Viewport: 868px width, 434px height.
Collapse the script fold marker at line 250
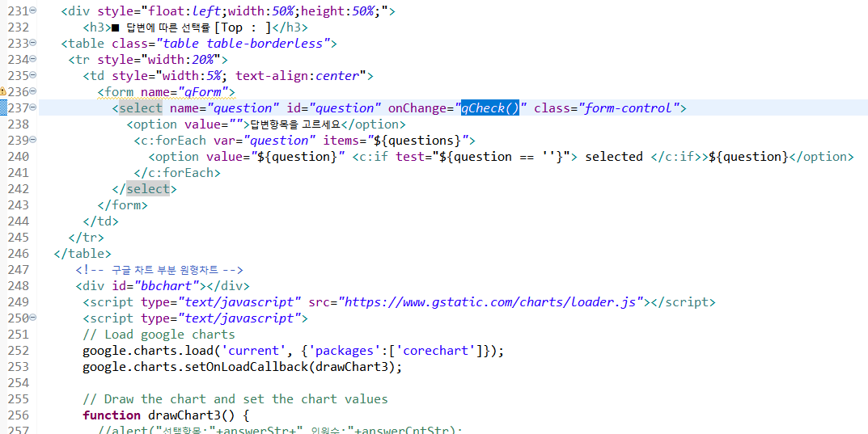(32, 318)
